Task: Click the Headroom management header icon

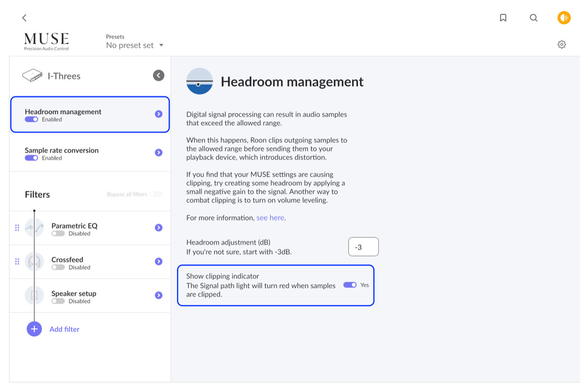Action: point(199,81)
